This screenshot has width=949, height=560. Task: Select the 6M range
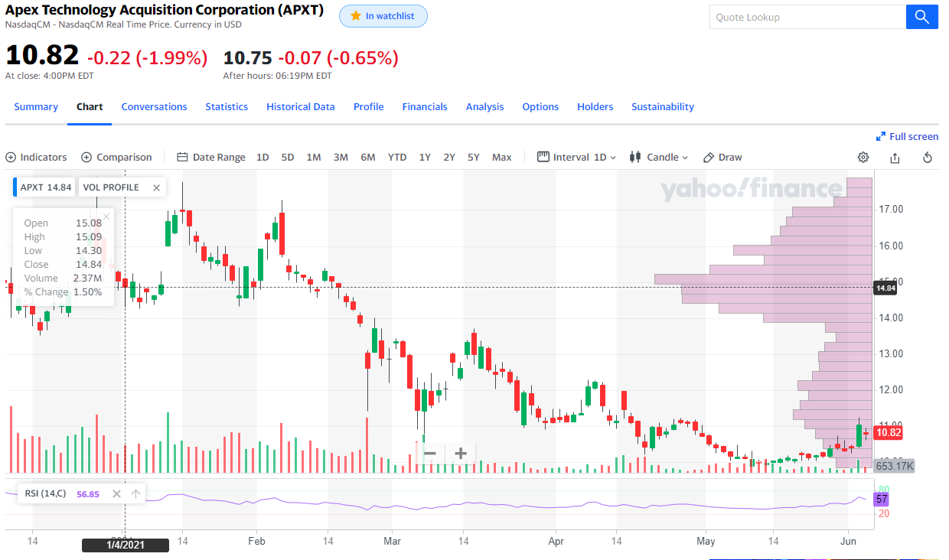pos(367,157)
